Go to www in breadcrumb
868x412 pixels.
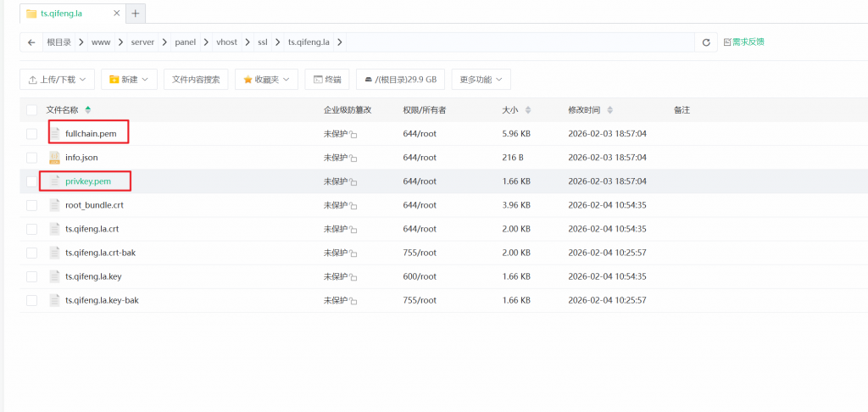[100, 42]
